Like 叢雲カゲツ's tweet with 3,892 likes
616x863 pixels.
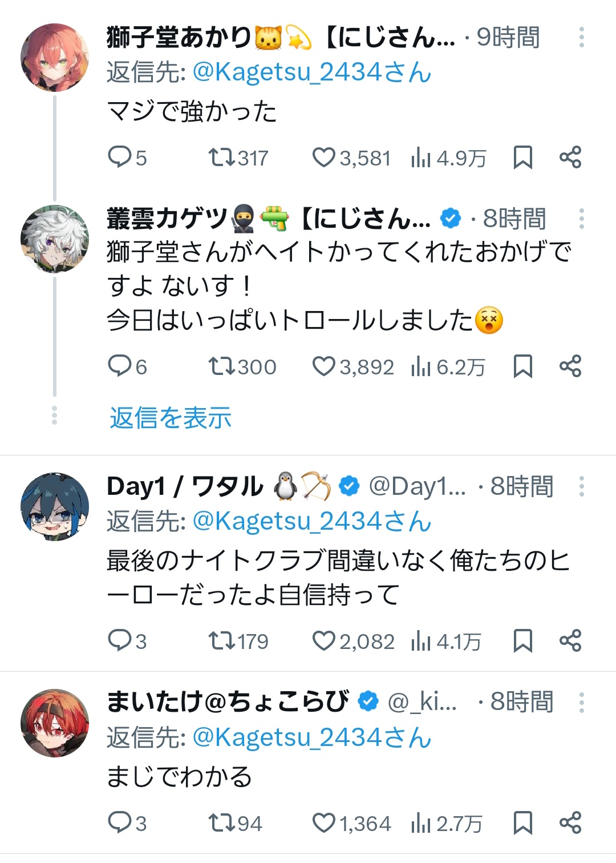tap(323, 366)
